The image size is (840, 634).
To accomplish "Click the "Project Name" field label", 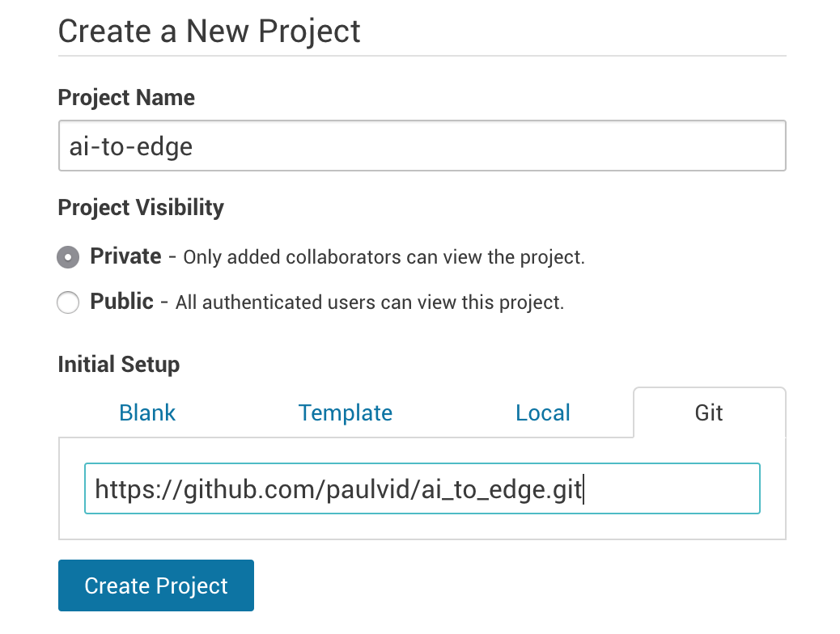I will click(x=126, y=98).
